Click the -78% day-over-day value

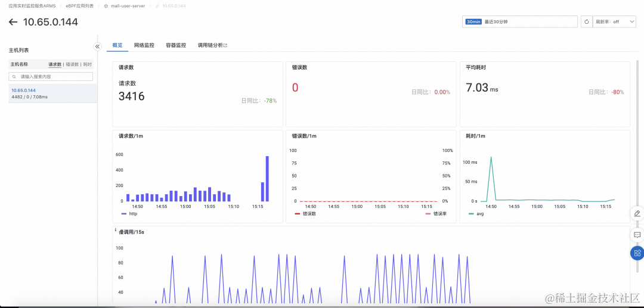[270, 101]
